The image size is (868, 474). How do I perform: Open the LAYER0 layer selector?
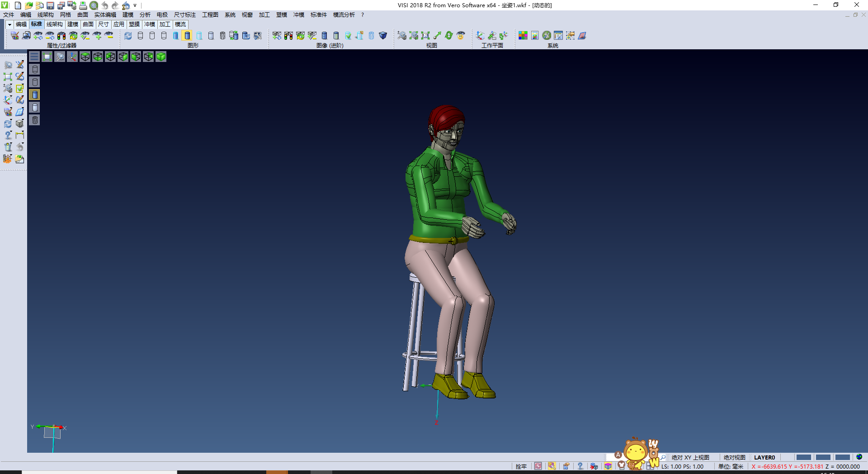764,457
